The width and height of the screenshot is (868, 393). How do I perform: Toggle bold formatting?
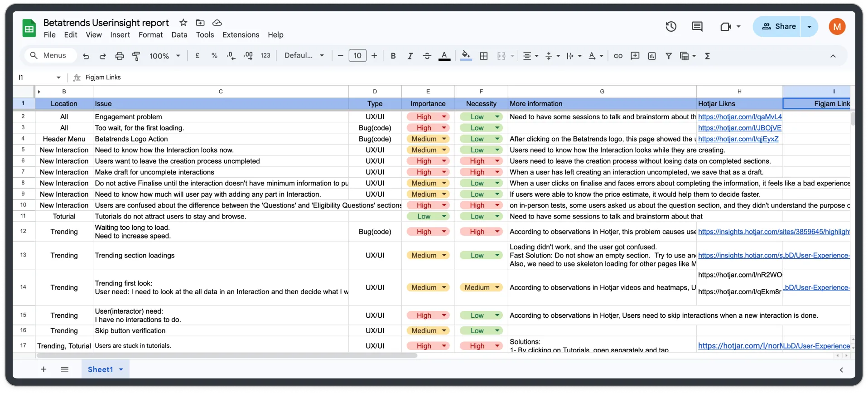click(x=393, y=56)
